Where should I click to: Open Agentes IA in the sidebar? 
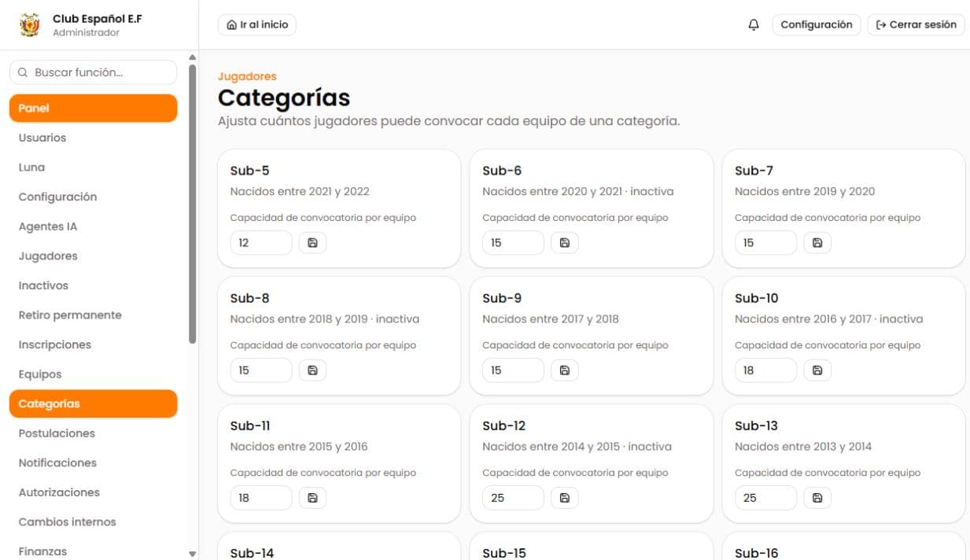click(93, 227)
